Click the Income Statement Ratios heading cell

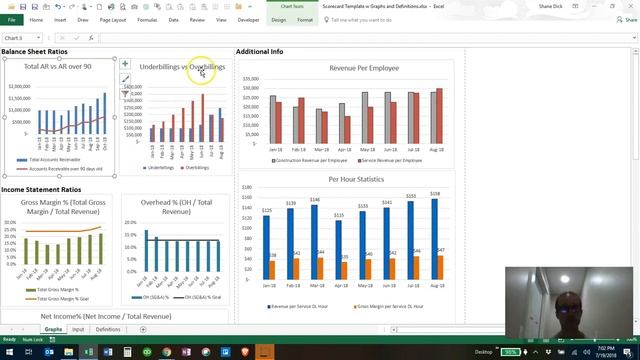tap(41, 190)
